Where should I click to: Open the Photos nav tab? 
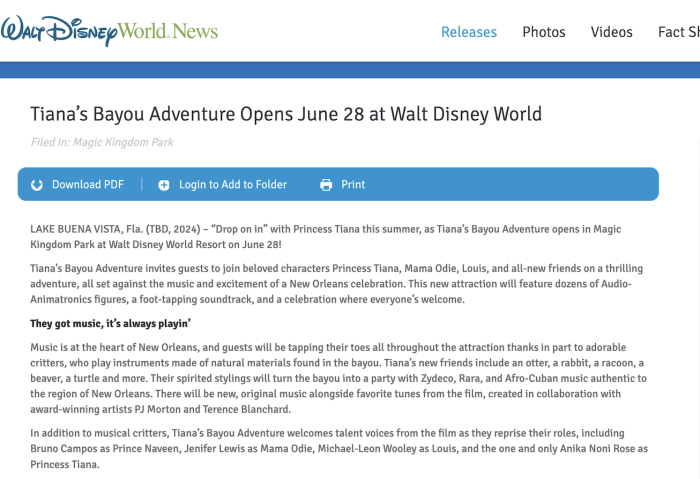[544, 32]
